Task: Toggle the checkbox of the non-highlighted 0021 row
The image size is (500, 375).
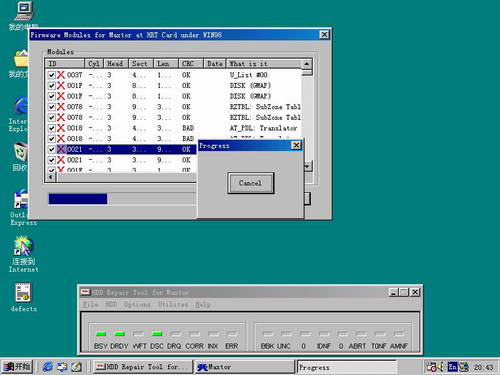Action: point(52,160)
